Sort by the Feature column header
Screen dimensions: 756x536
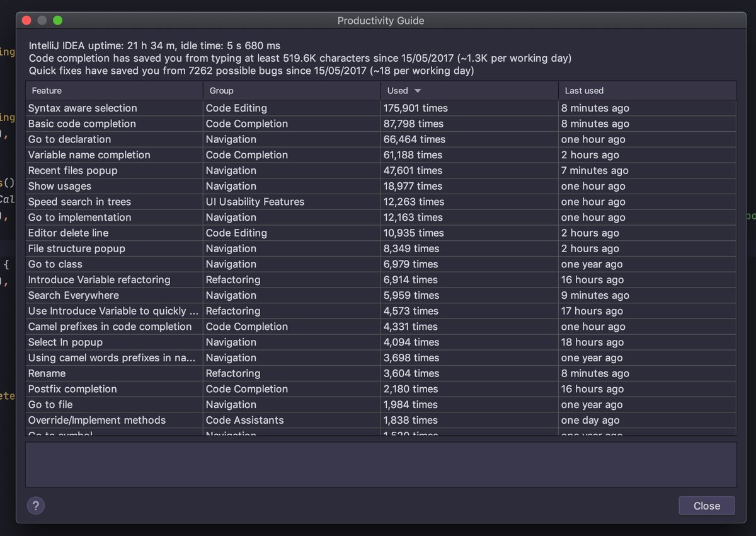click(x=114, y=90)
